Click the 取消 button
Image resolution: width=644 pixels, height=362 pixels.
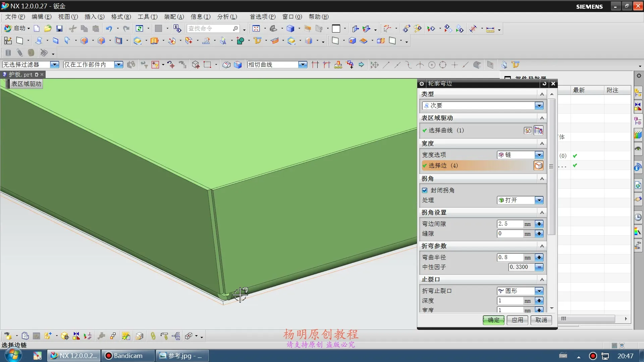tap(541, 320)
